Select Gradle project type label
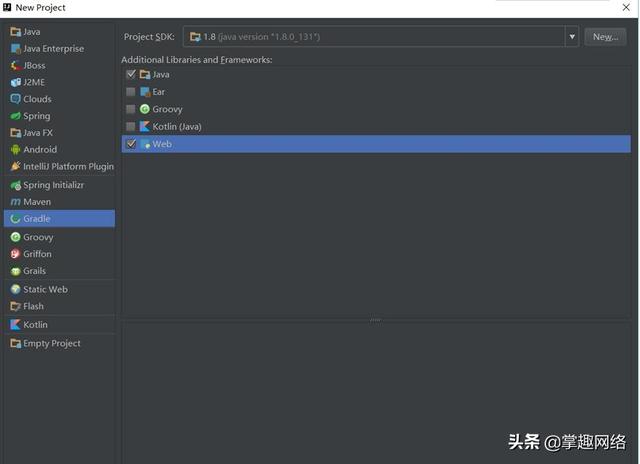This screenshot has height=464, width=640. coord(37,218)
